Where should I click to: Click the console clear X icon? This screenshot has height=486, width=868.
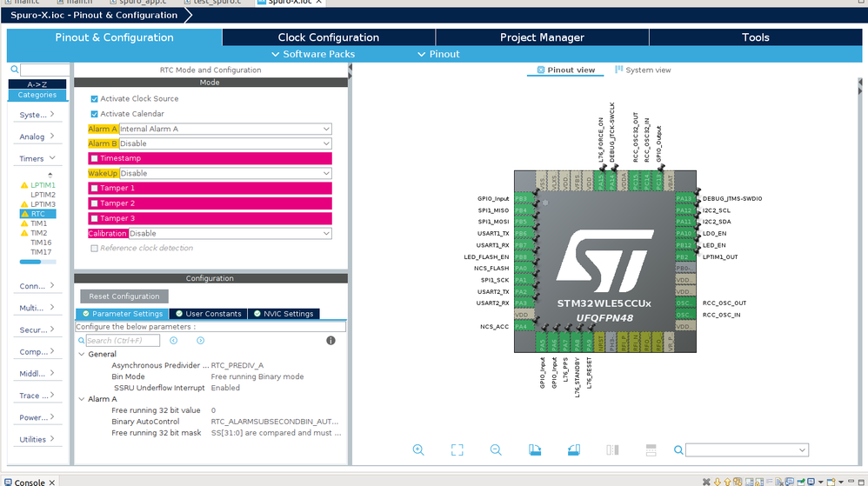click(x=706, y=483)
